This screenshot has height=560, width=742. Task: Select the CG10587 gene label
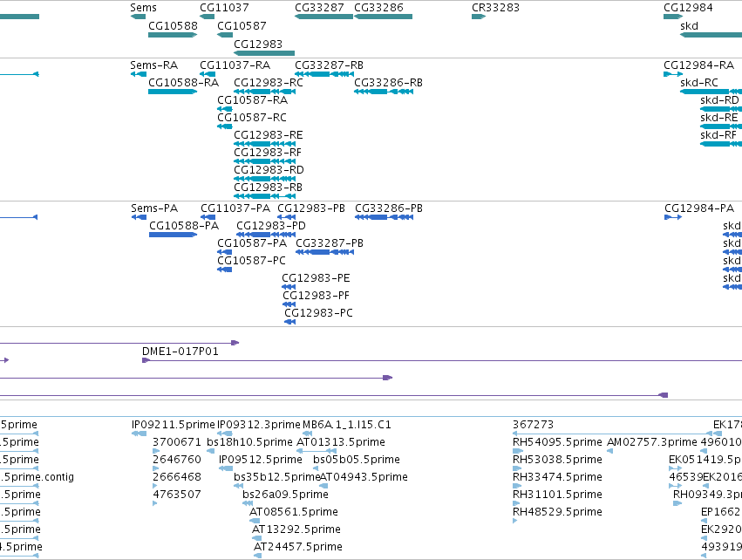pos(242,26)
